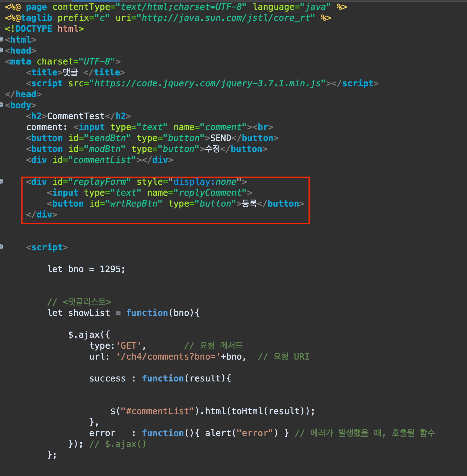Click the success function(result) line
The width and height of the screenshot is (467, 476).
tap(160, 378)
